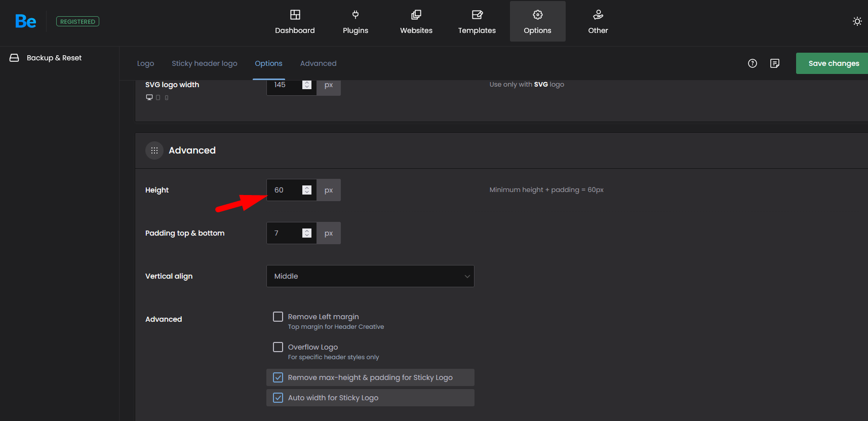Uncheck Remove max-height & padding for Sticky Logo

click(278, 377)
